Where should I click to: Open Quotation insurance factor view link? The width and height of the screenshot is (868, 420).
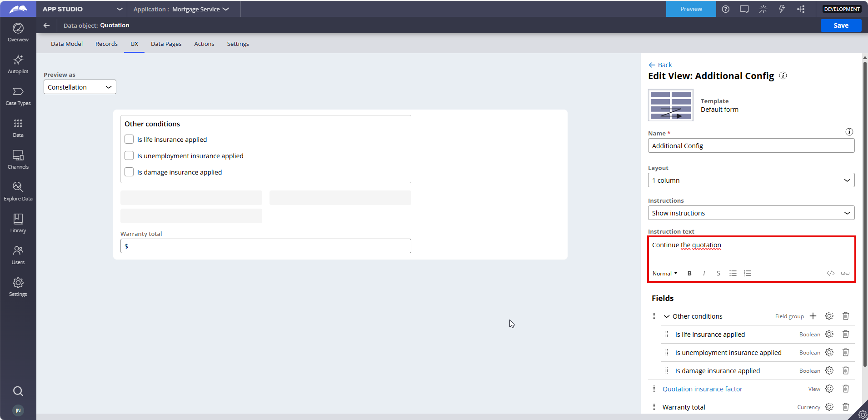(x=702, y=389)
